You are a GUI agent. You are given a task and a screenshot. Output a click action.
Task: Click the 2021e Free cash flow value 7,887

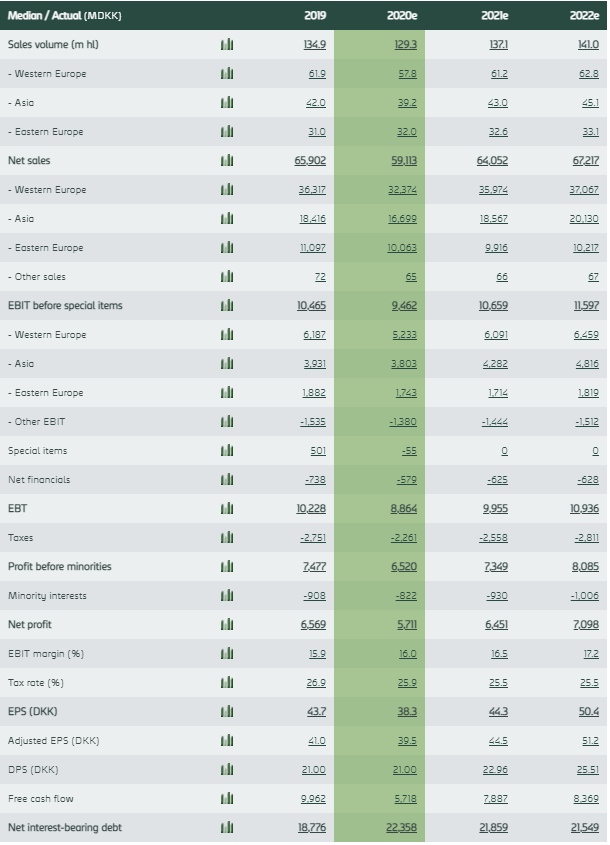(494, 799)
